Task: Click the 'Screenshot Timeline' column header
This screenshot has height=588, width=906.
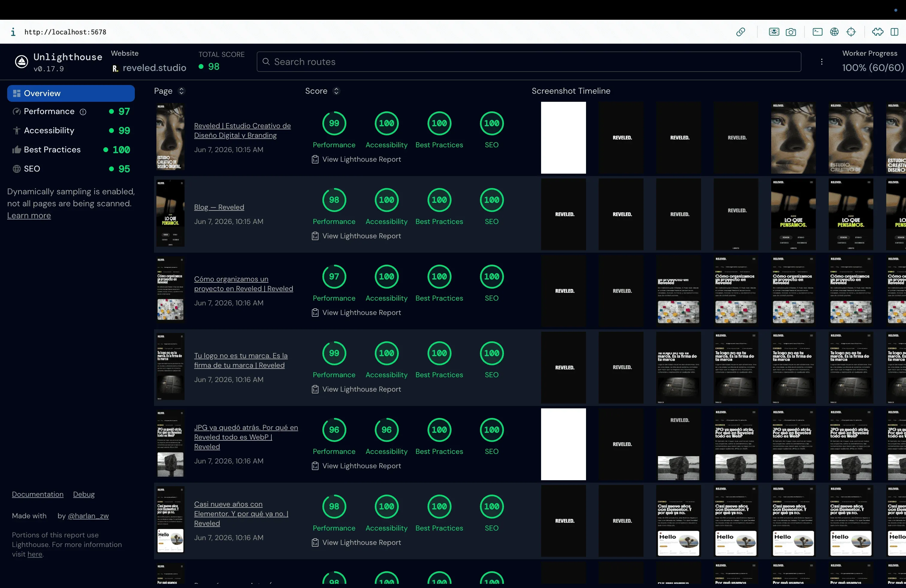Action: click(571, 91)
